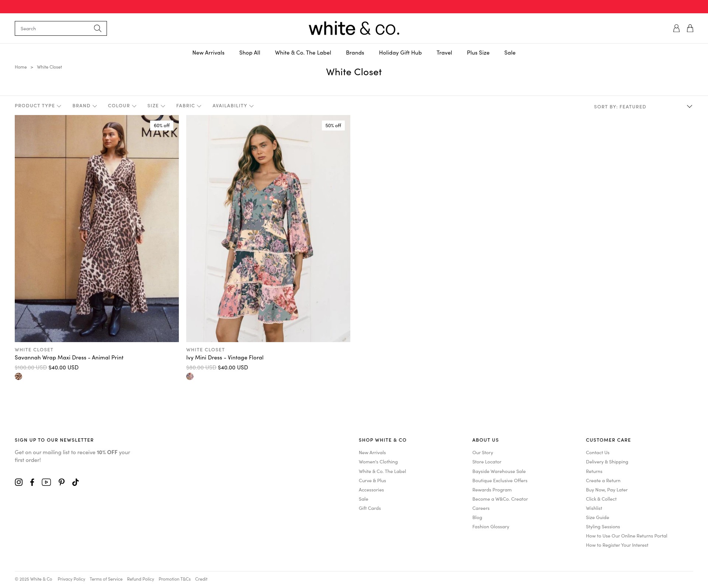Open the Size Guide link

pos(597,518)
